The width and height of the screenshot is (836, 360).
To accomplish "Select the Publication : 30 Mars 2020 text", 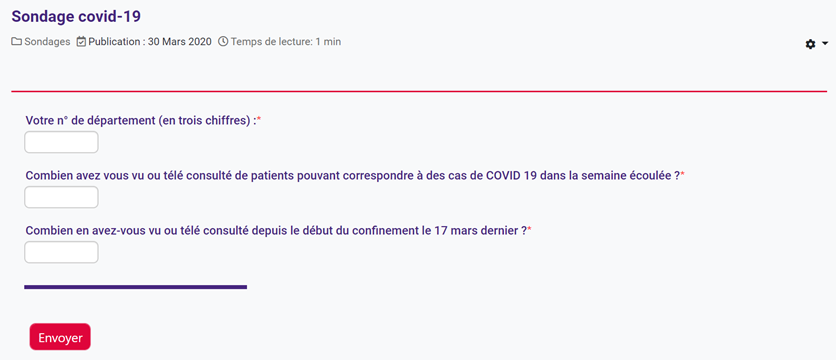I will click(x=150, y=42).
